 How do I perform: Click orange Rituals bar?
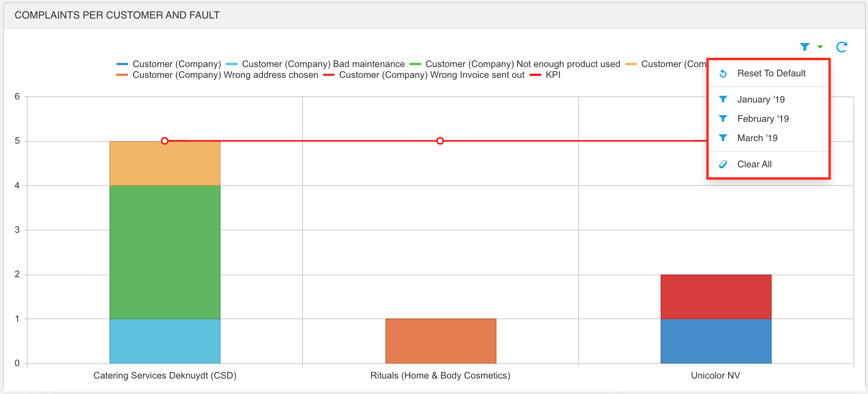[441, 341]
